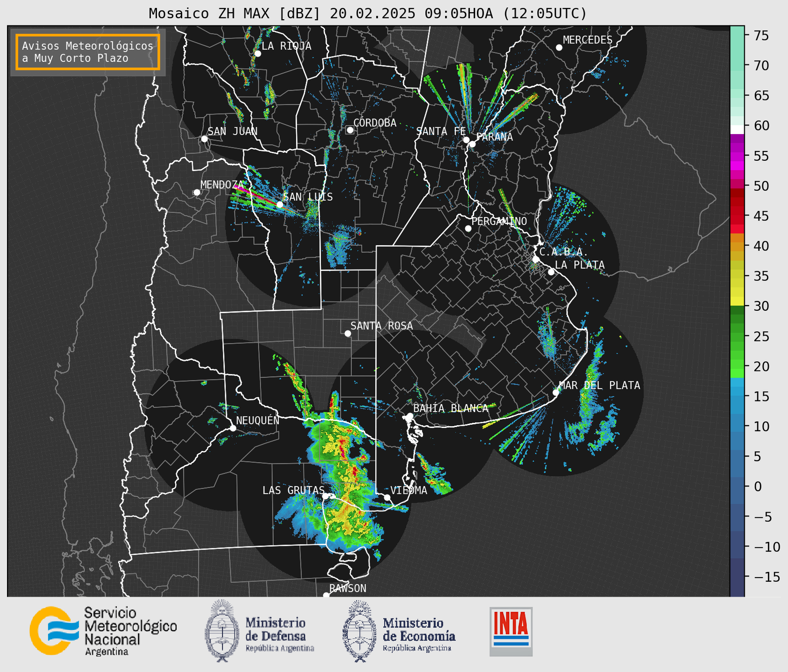The image size is (788, 672).
Task: Select the Las Grutas city marker
Action: (326, 496)
